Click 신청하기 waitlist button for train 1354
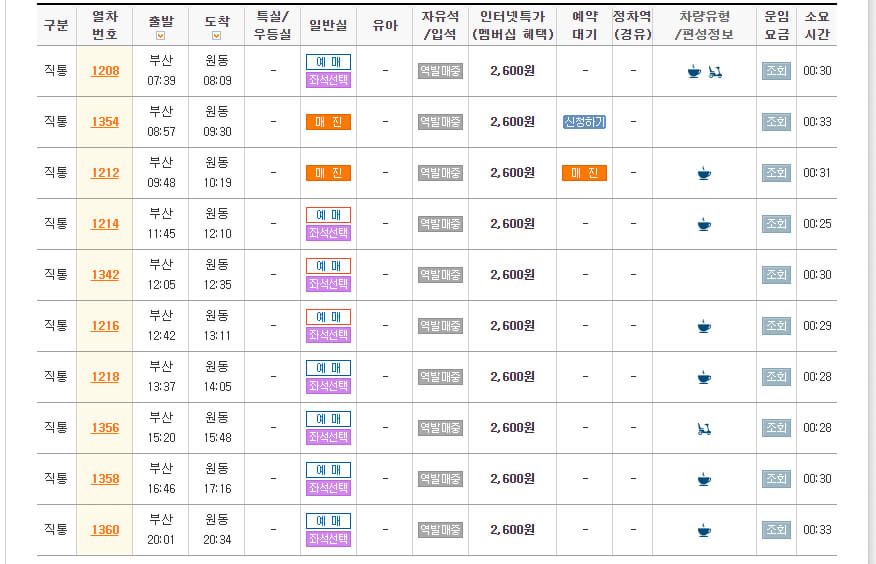Viewport: 876px width, 564px height. [584, 122]
